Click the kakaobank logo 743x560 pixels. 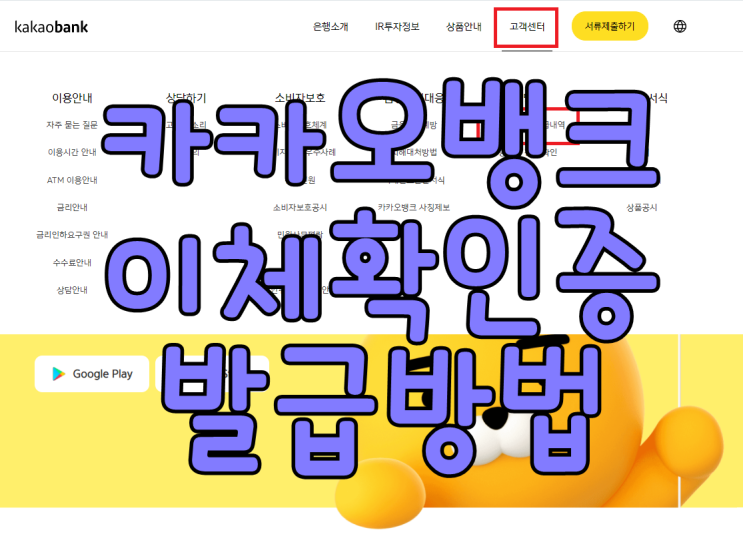[x=51, y=27]
